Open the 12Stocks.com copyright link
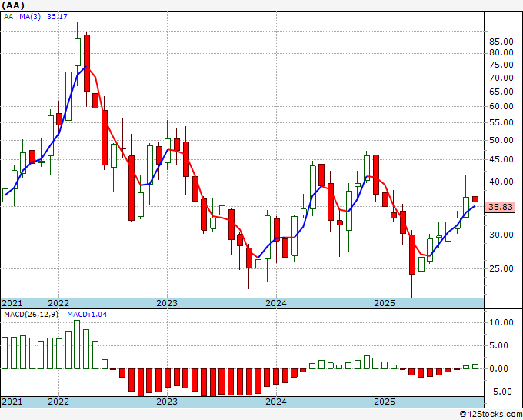 click(x=491, y=415)
